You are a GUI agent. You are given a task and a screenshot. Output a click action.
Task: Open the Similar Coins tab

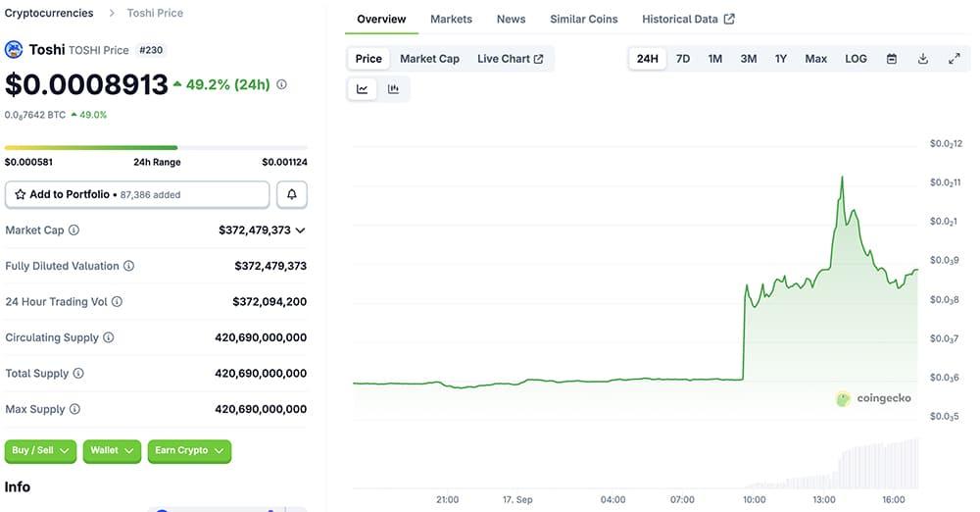click(x=583, y=19)
